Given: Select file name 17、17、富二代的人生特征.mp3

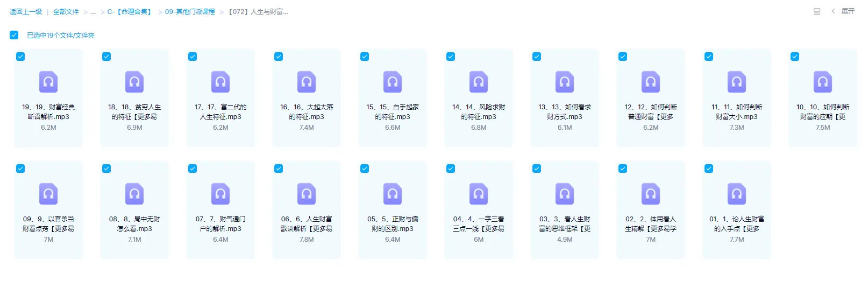Looking at the screenshot, I should [x=220, y=112].
